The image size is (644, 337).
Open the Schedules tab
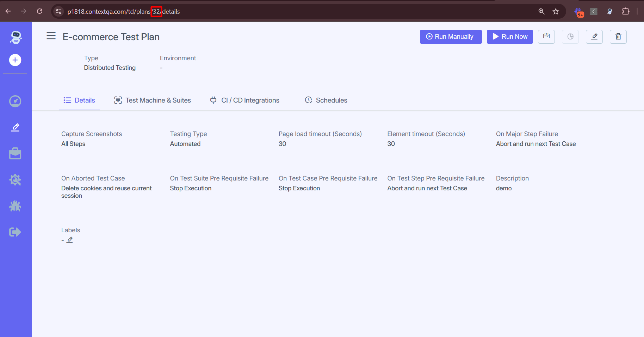[326, 100]
